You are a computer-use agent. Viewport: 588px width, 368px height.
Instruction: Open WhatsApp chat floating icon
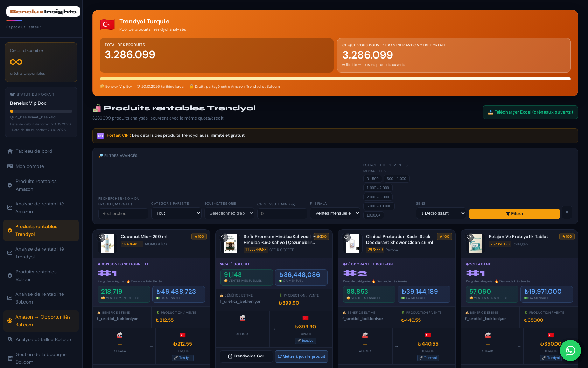coord(570,350)
